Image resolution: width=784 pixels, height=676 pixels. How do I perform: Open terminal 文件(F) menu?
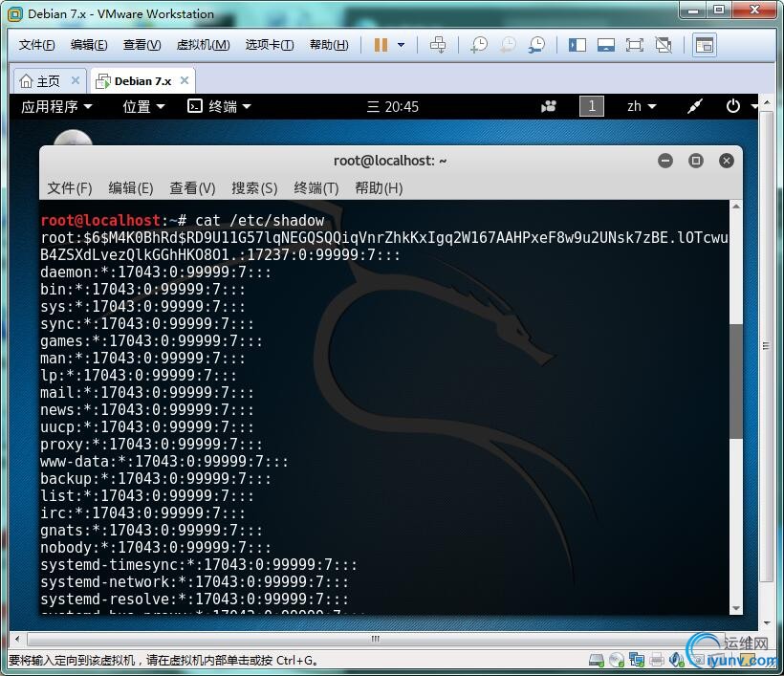coord(70,188)
